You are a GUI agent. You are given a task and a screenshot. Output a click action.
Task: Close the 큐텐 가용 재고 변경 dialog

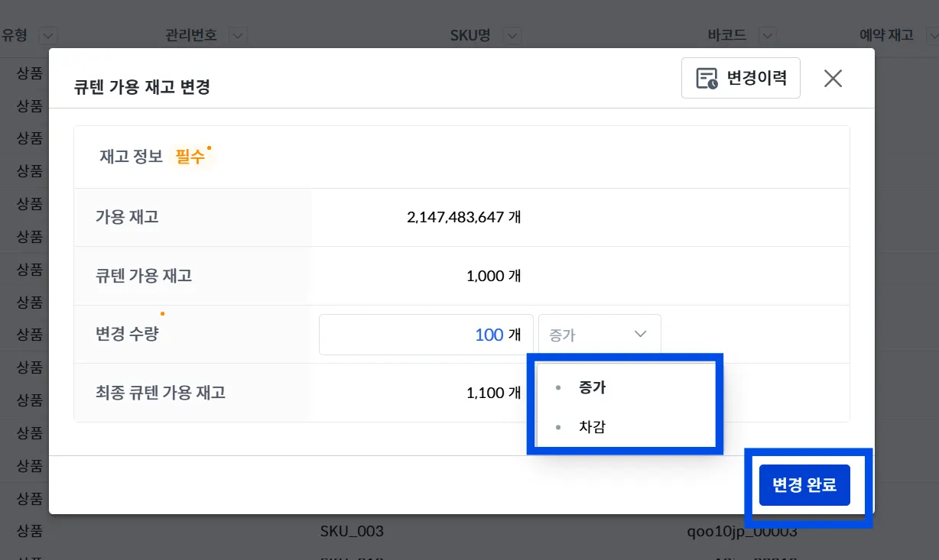[833, 78]
